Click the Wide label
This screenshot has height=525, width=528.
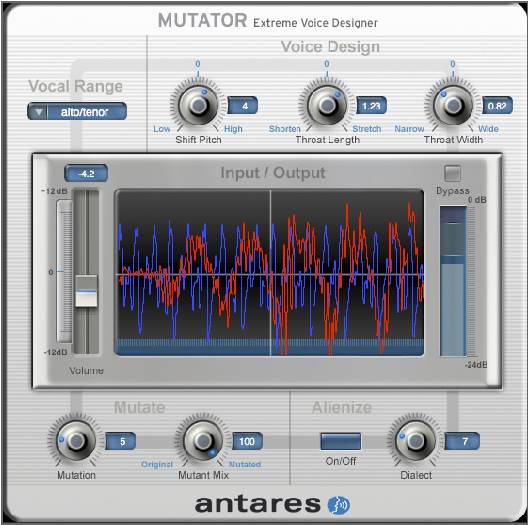click(x=488, y=129)
